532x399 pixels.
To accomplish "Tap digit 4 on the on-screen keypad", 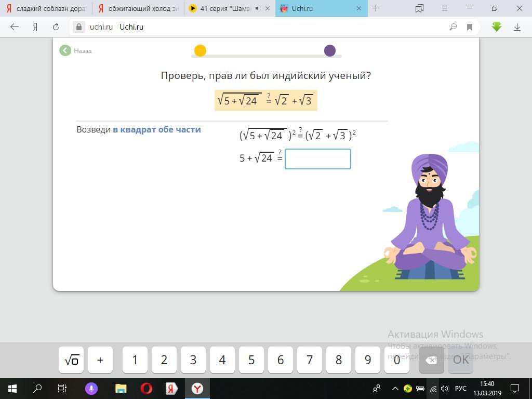I will tap(222, 360).
